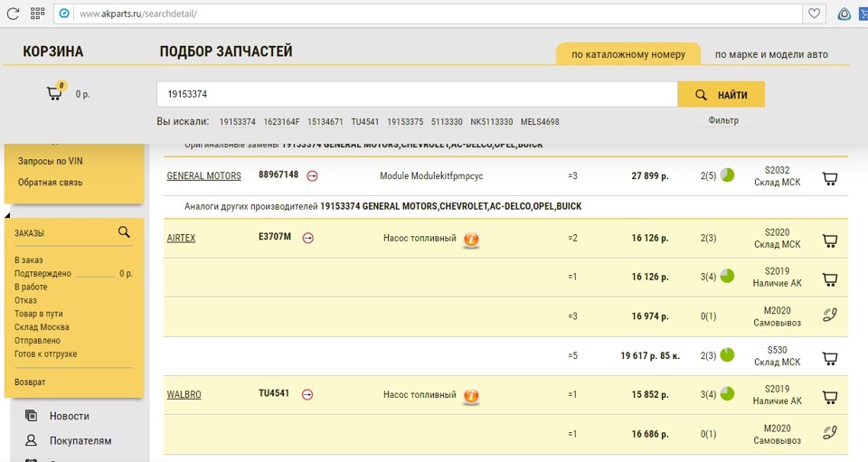Select recent search 1623164F
868x462 pixels.
(281, 122)
